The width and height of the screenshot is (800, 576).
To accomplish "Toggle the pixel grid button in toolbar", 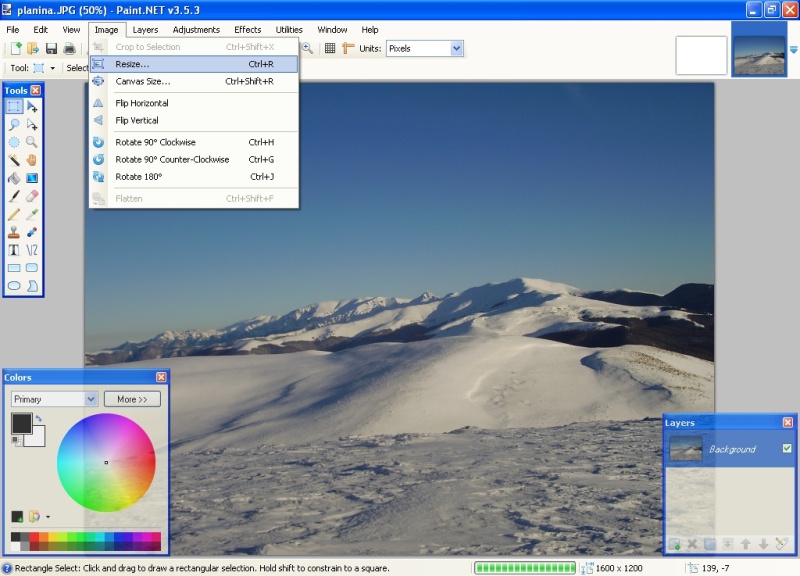I will click(x=330, y=48).
